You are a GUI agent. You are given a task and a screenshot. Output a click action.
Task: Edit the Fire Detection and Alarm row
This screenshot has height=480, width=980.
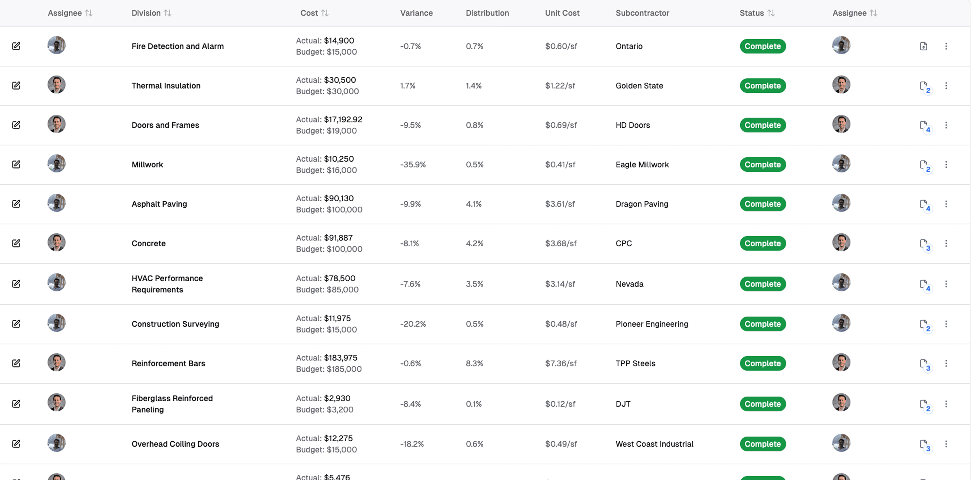point(16,46)
